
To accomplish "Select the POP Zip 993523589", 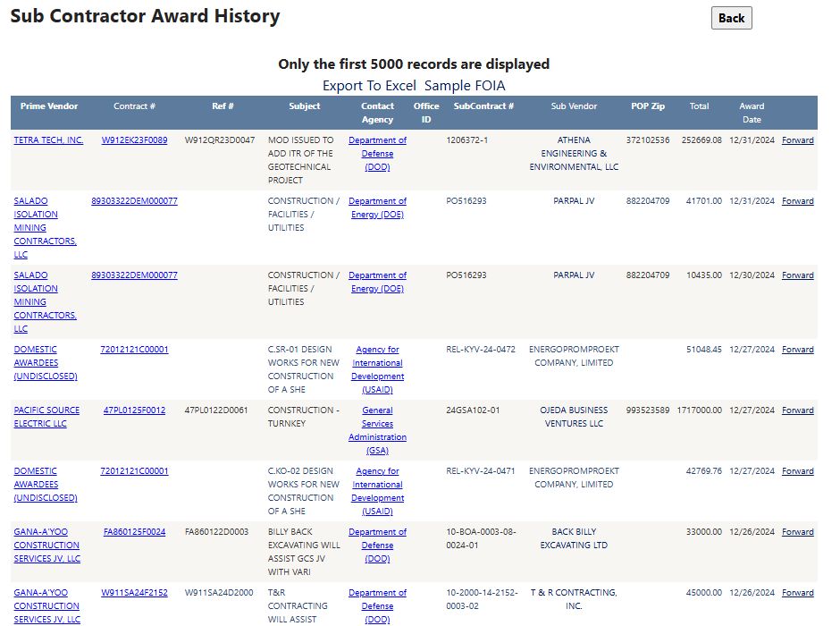I will click(648, 410).
